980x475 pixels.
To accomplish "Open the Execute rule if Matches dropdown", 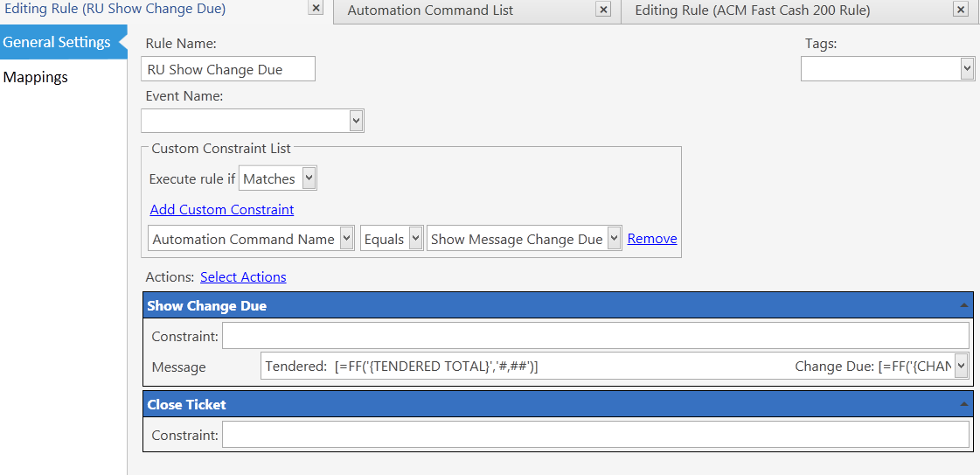I will pyautogui.click(x=309, y=178).
